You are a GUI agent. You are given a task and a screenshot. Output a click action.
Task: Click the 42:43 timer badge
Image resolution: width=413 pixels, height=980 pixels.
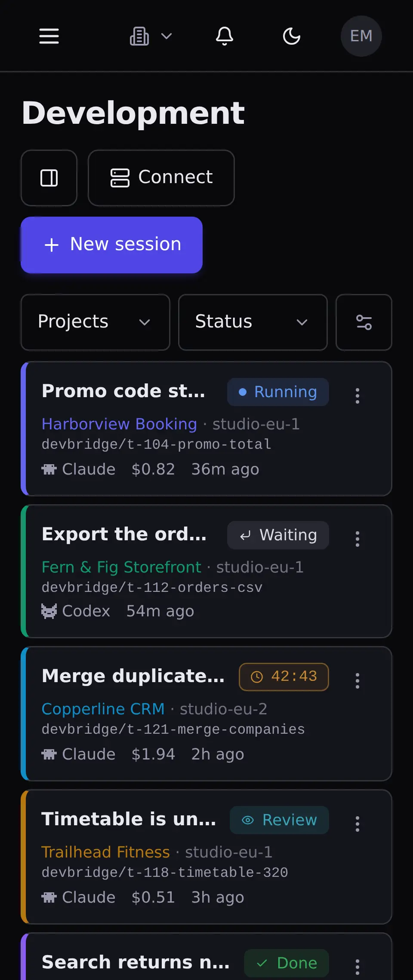(284, 677)
